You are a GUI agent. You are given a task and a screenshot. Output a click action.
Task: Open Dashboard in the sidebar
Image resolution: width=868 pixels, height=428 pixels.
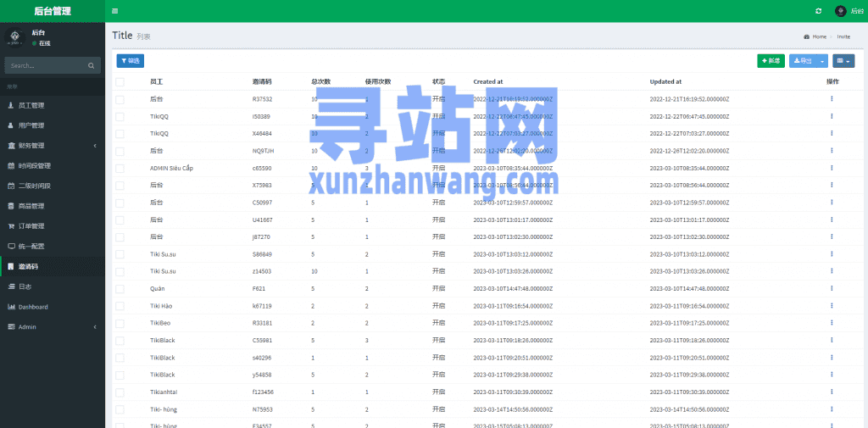pos(53,307)
